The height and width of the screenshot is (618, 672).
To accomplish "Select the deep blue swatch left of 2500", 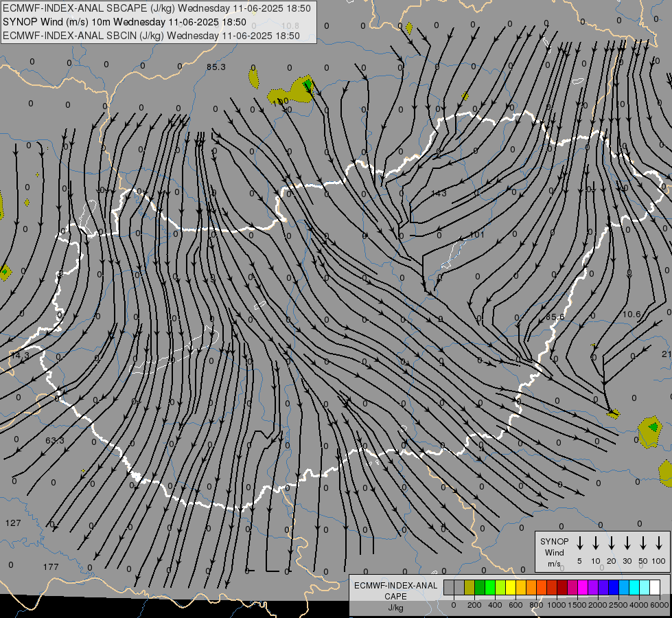I will [614, 588].
